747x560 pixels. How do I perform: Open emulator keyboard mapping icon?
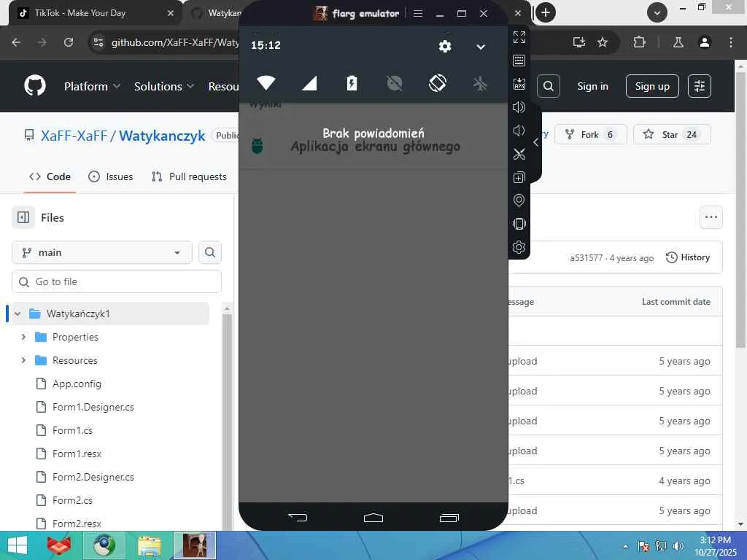pyautogui.click(x=519, y=61)
